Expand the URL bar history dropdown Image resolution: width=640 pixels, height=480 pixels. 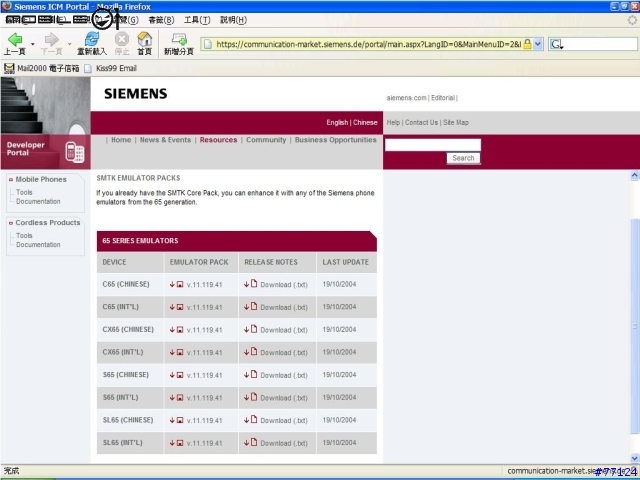[538, 44]
